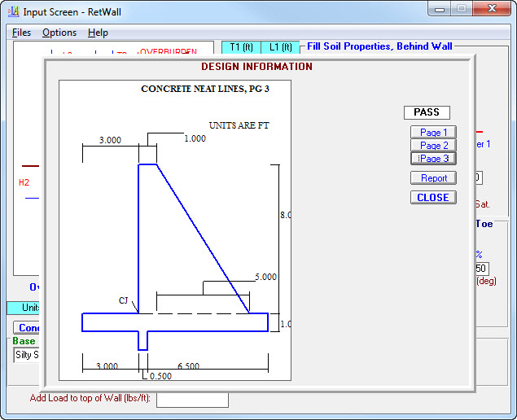The image size is (517, 420).
Task: Select the L1 (ft) column header
Action: (x=280, y=47)
